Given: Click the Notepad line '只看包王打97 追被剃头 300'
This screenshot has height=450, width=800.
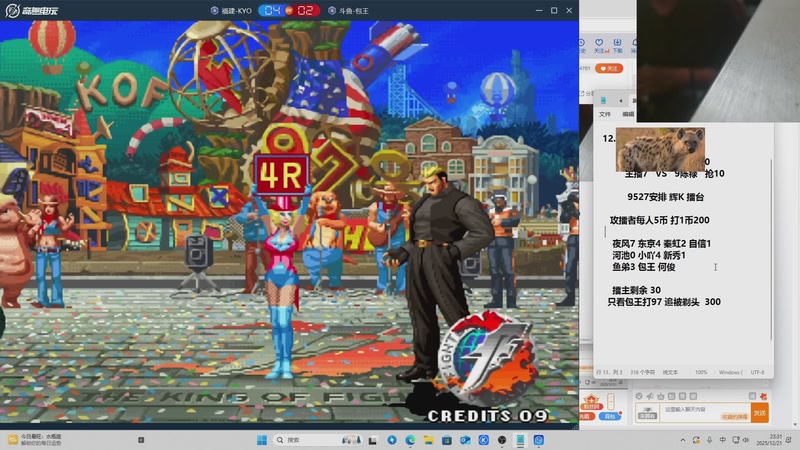Looking at the screenshot, I should click(x=664, y=302).
